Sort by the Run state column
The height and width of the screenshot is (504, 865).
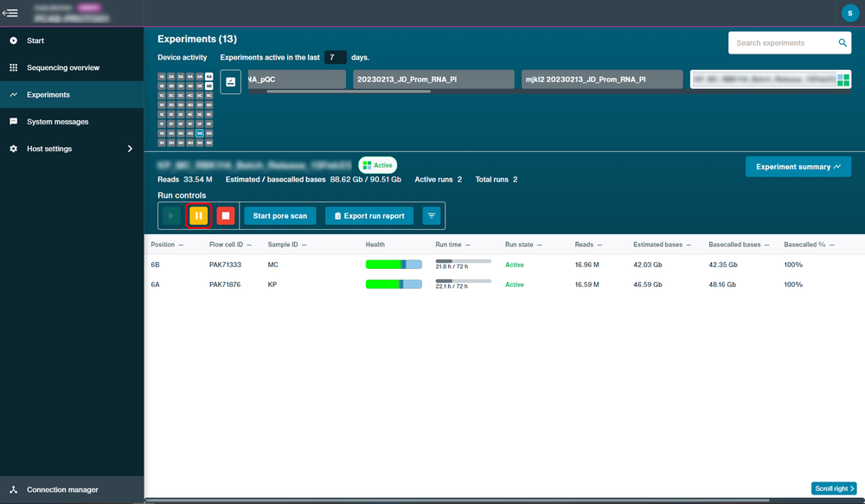(x=523, y=245)
